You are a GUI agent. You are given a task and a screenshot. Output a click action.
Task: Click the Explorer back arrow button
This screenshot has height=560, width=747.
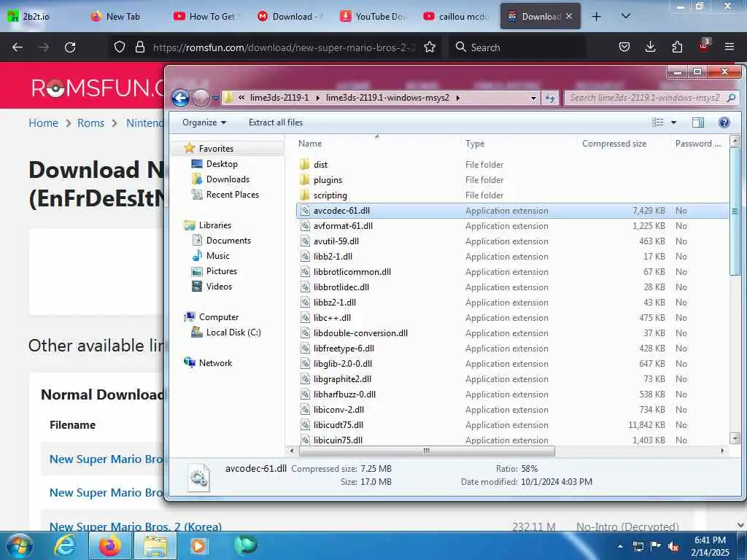[x=181, y=98]
